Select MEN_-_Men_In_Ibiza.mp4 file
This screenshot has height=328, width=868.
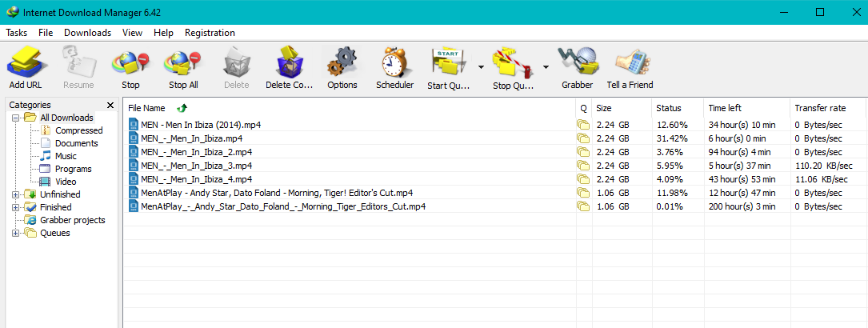point(191,138)
